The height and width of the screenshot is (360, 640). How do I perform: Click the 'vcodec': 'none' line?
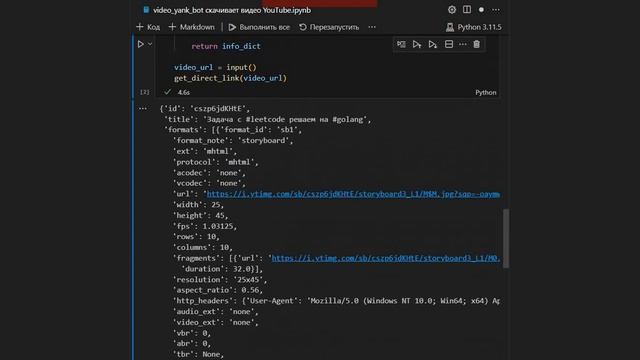coord(209,183)
